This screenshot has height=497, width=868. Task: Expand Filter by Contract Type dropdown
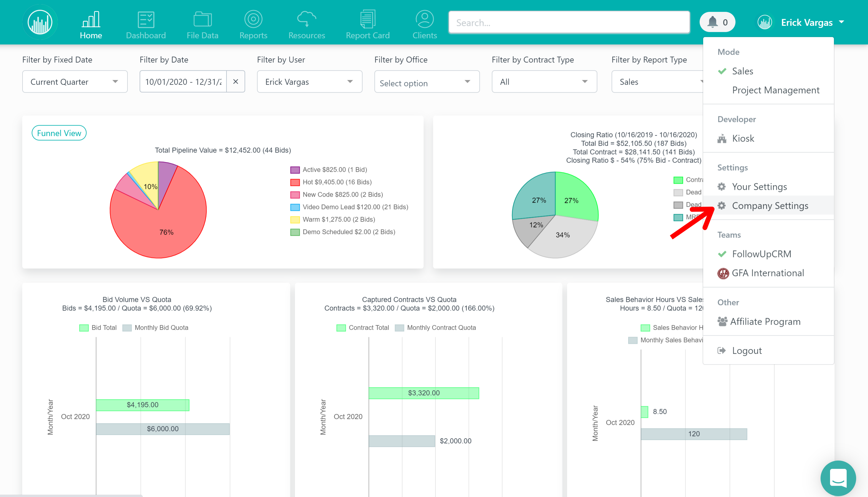tap(544, 81)
